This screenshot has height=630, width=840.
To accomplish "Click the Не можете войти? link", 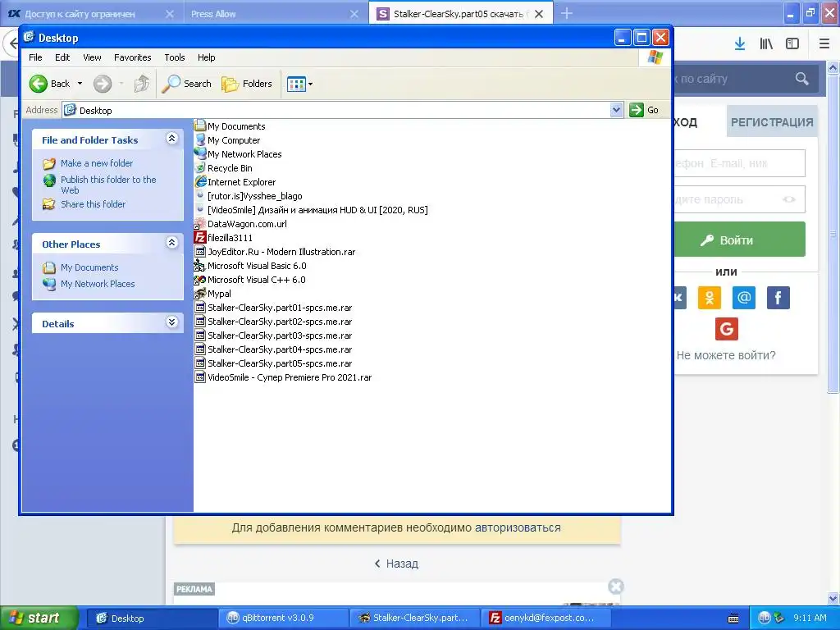I will pos(726,355).
